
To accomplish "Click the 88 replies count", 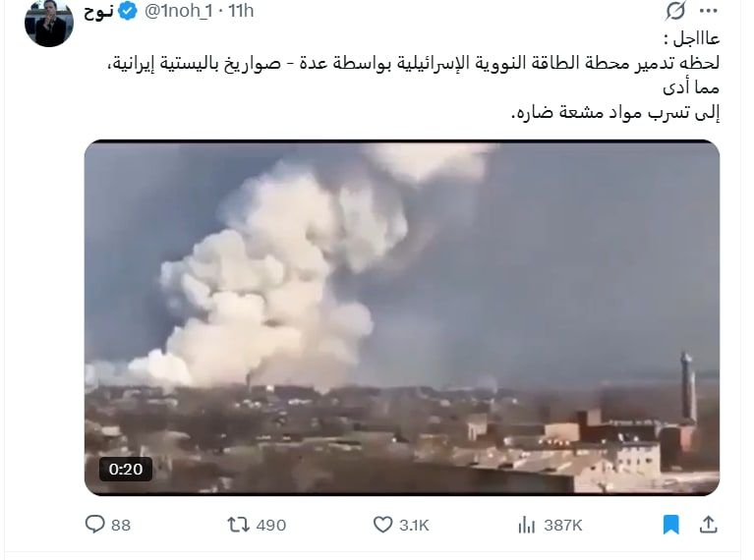I will point(121,525).
